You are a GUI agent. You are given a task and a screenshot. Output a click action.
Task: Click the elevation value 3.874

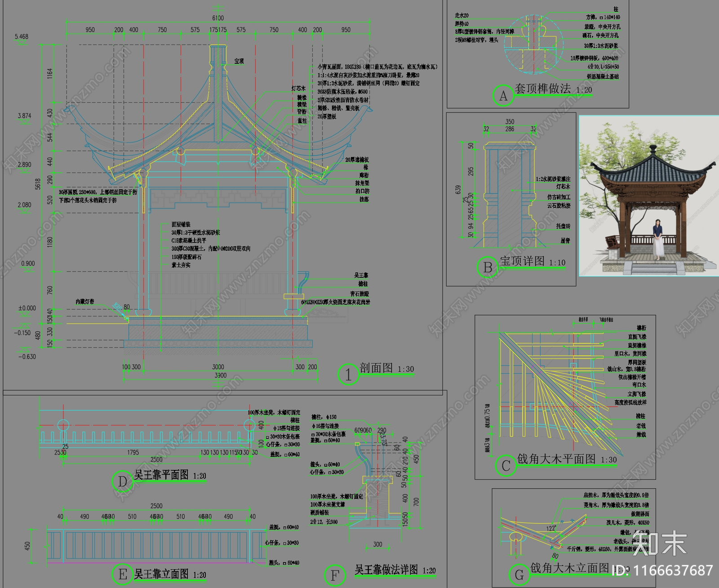tap(24, 116)
